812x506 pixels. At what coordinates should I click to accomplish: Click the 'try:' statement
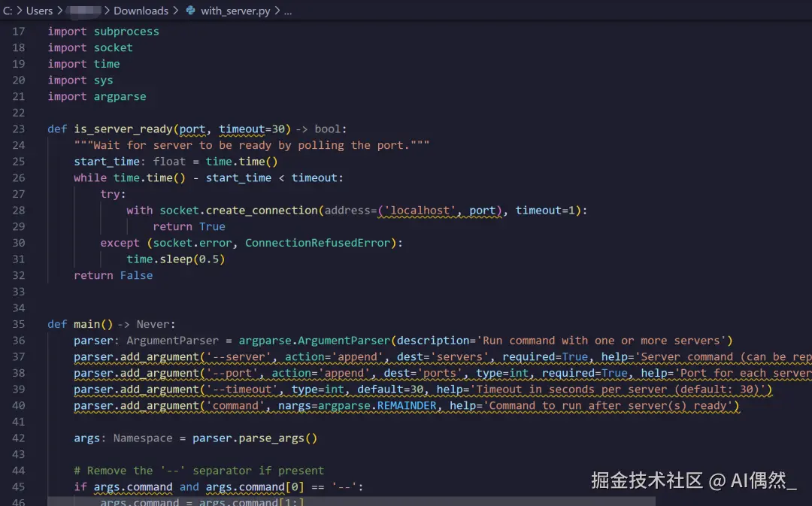click(x=113, y=194)
